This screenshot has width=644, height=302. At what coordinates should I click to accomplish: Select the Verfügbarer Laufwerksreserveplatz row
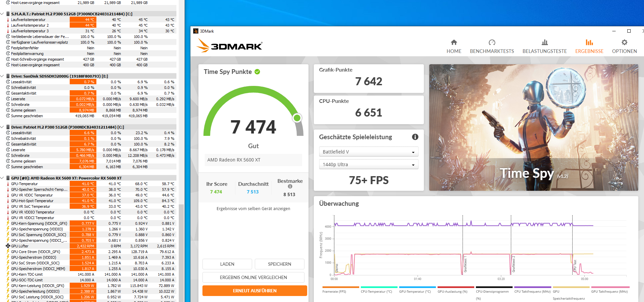91,42
